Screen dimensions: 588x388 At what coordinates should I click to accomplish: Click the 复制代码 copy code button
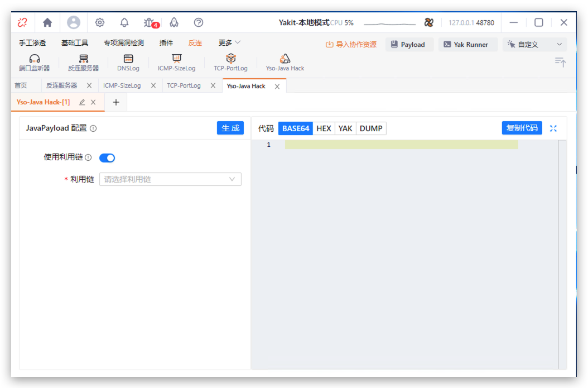522,128
